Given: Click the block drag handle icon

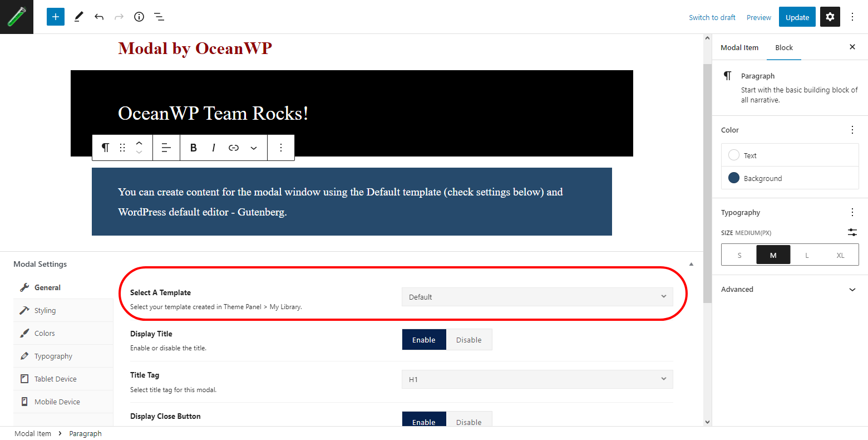Looking at the screenshot, I should [122, 148].
